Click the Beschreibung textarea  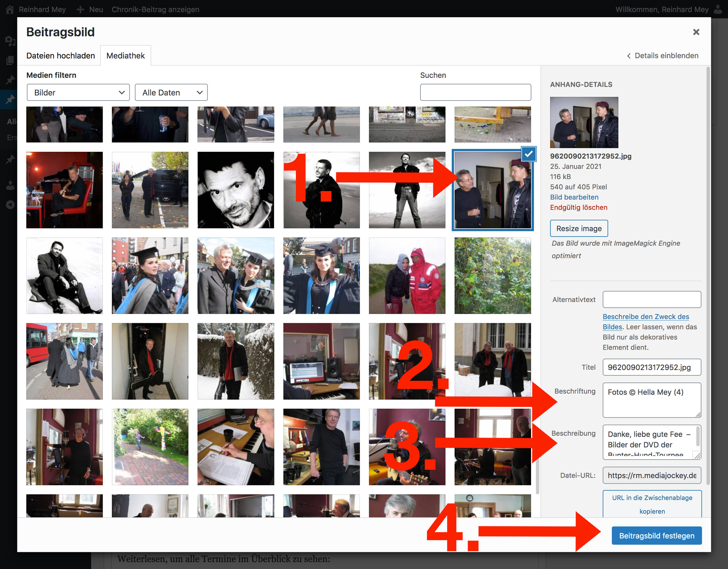(x=652, y=442)
